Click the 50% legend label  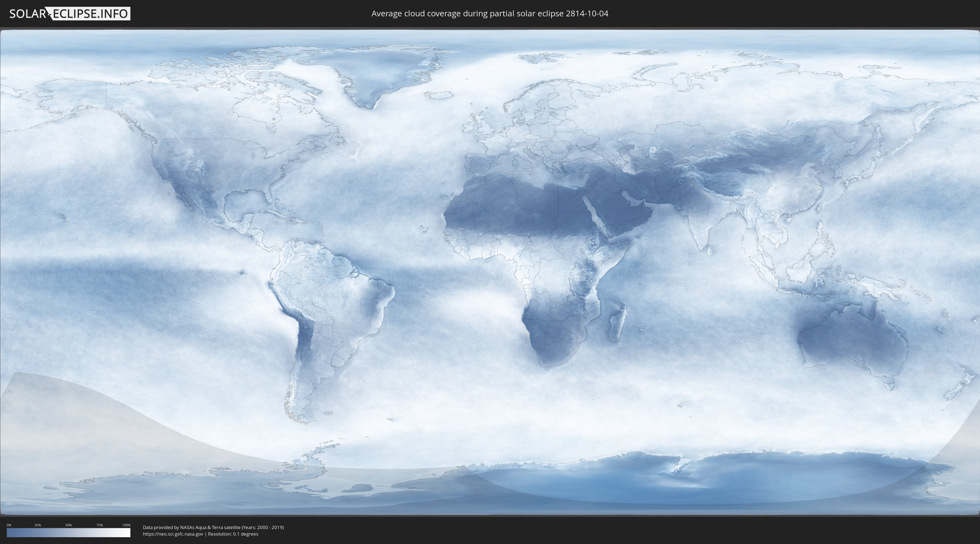click(69, 525)
